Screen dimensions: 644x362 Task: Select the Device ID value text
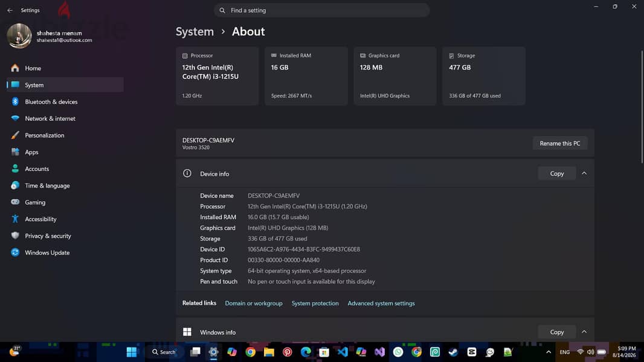pos(303,249)
